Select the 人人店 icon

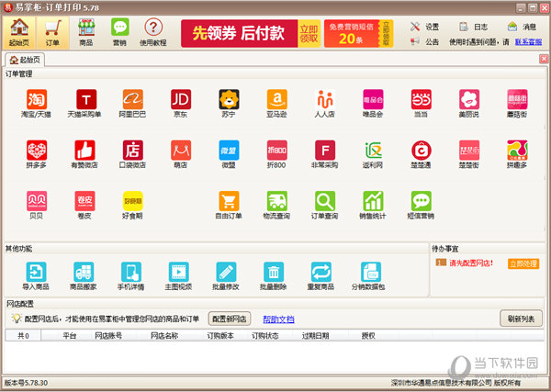point(325,99)
